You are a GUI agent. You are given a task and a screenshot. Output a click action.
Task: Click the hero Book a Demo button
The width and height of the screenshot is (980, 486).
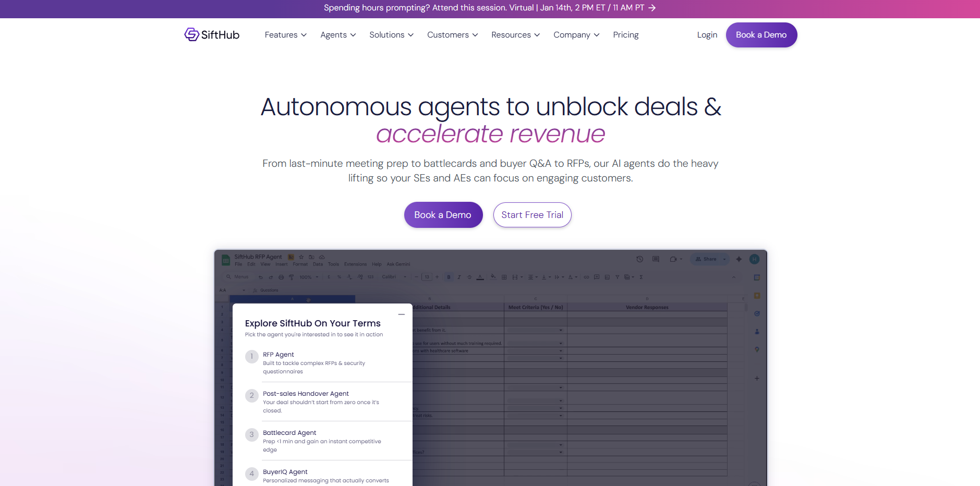(x=443, y=215)
